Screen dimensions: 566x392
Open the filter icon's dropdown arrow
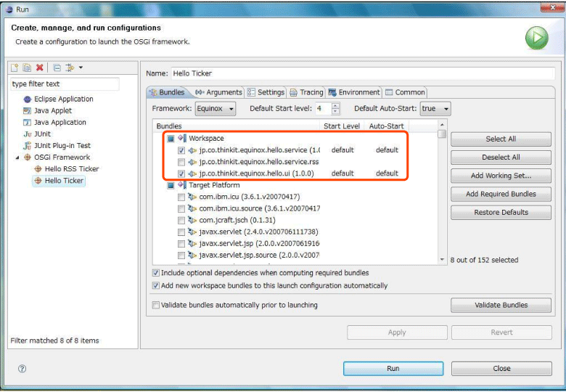[x=81, y=68]
